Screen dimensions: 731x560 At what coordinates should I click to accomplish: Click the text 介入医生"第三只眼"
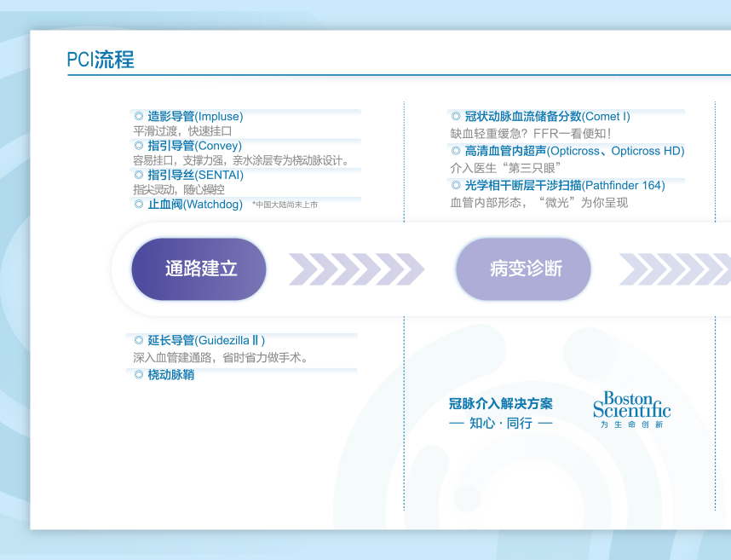click(505, 168)
